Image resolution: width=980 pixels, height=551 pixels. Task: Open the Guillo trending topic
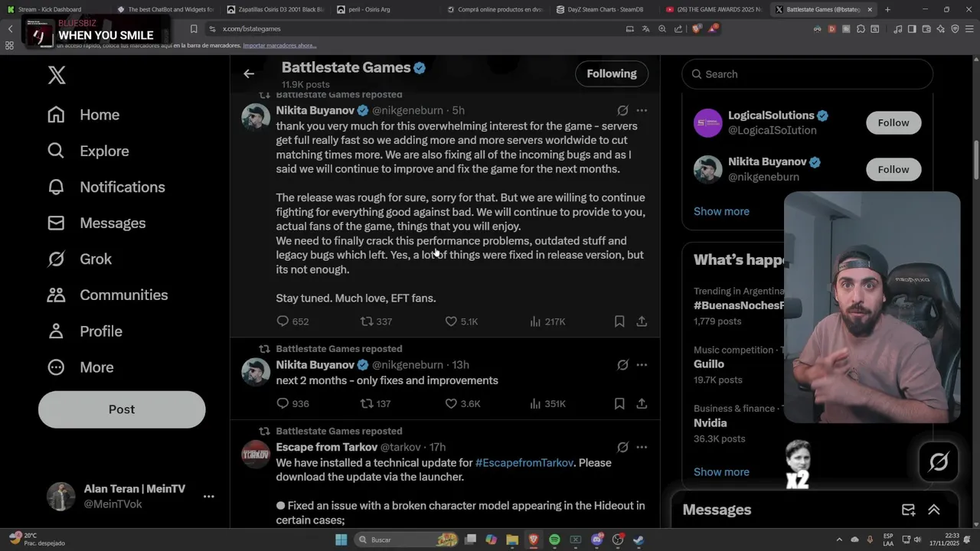709,364
